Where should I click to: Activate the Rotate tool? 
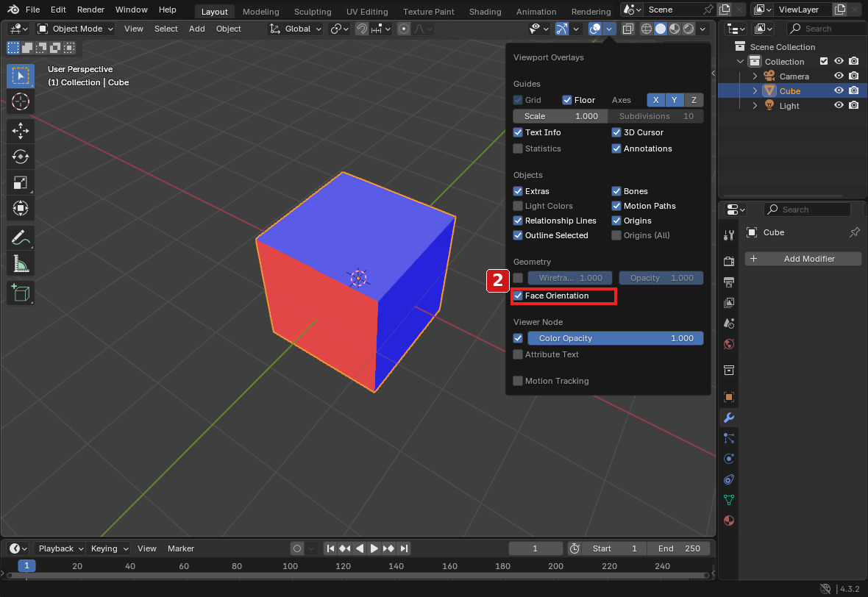pos(21,157)
